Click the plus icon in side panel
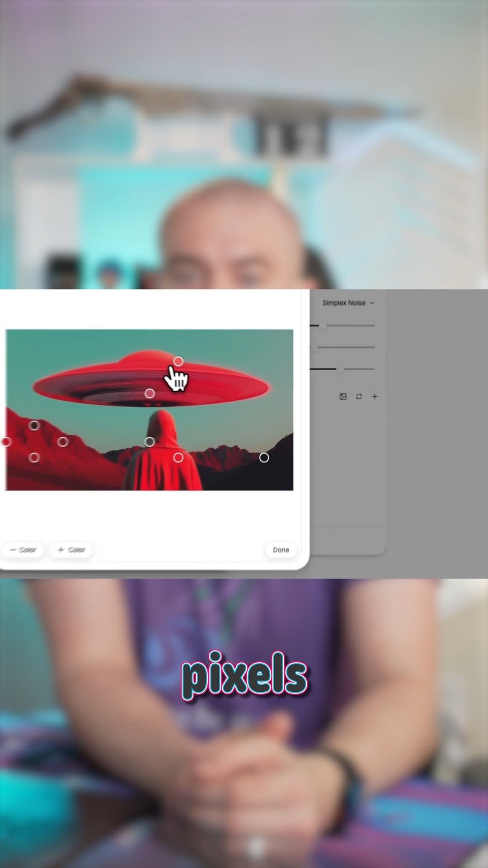The height and width of the screenshot is (868, 488). click(375, 396)
